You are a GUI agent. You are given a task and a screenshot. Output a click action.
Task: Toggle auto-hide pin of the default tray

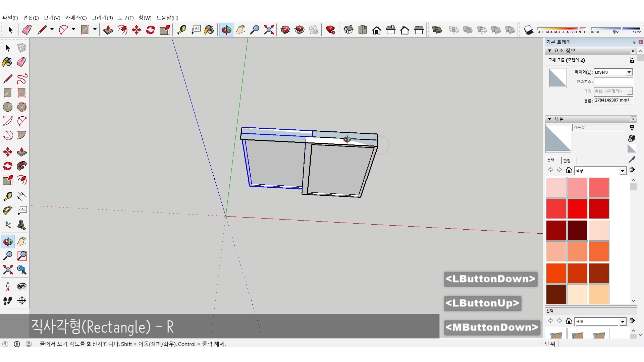[634, 42]
